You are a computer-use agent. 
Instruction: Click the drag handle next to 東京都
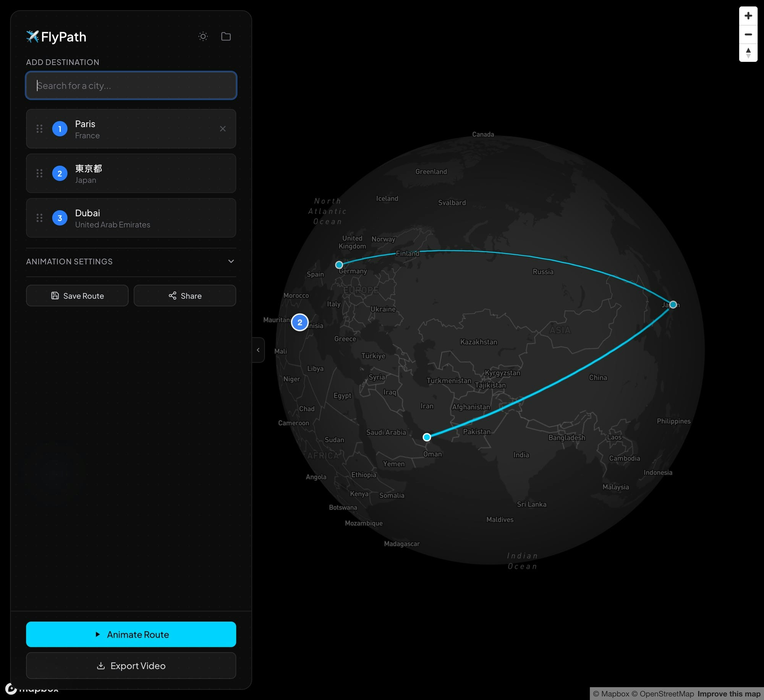coord(39,173)
